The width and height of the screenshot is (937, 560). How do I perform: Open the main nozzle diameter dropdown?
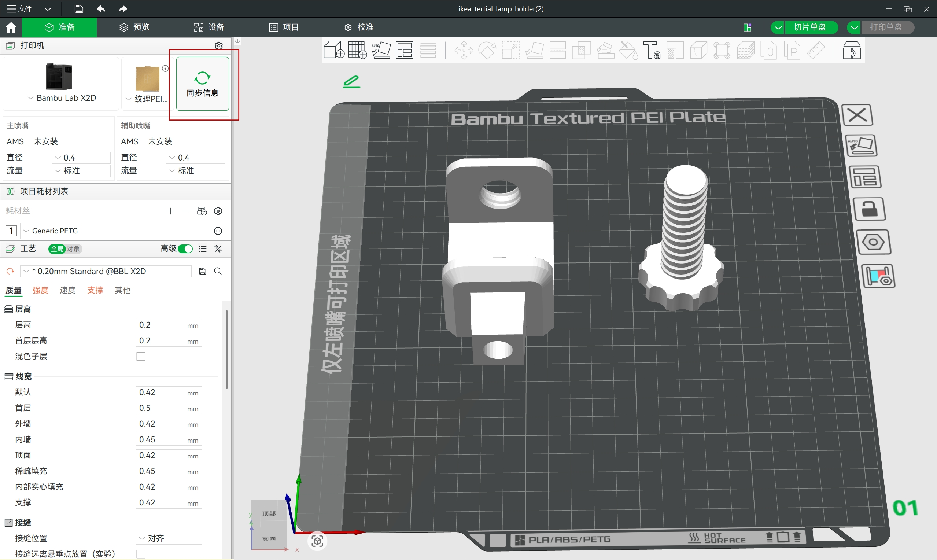(x=81, y=158)
